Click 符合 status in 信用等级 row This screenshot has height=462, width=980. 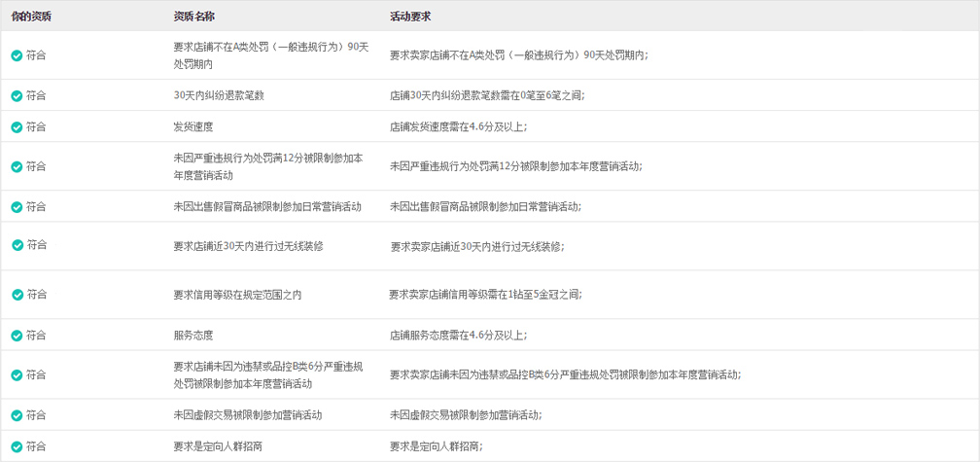point(37,295)
